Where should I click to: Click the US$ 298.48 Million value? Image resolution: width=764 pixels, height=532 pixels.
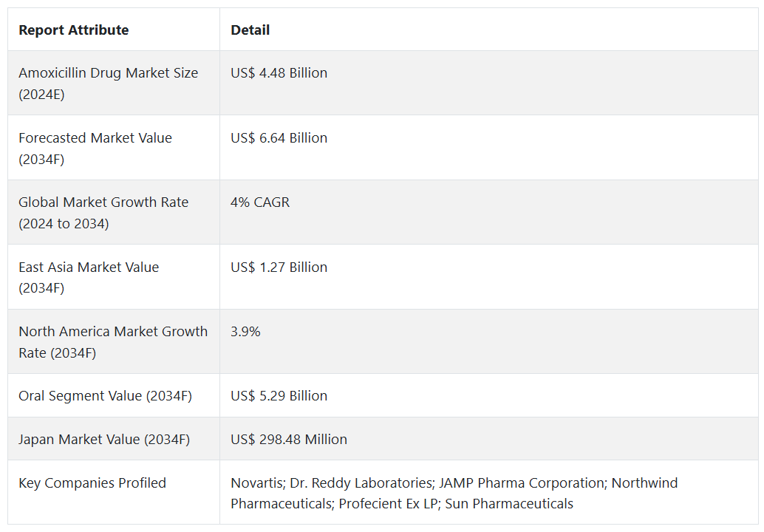pyautogui.click(x=288, y=440)
